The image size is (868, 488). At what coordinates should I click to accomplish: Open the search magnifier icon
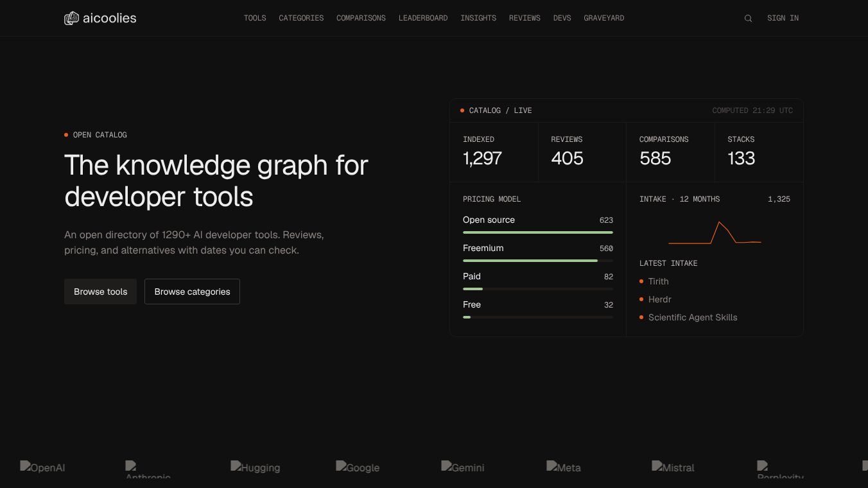[748, 19]
